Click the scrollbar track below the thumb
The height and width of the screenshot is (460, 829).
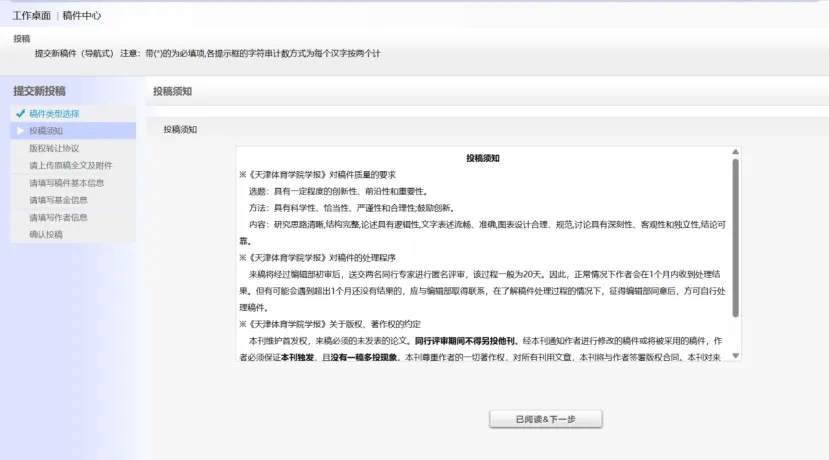click(736, 335)
